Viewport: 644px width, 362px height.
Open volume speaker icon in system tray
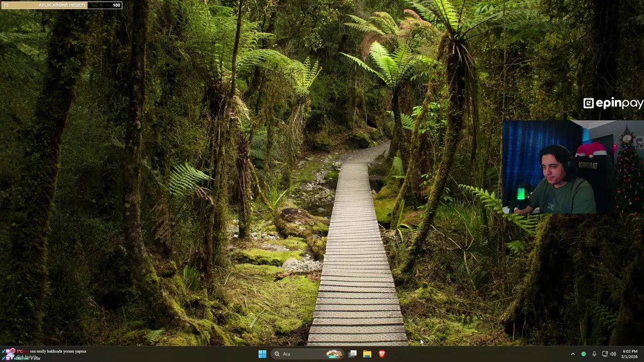point(613,354)
